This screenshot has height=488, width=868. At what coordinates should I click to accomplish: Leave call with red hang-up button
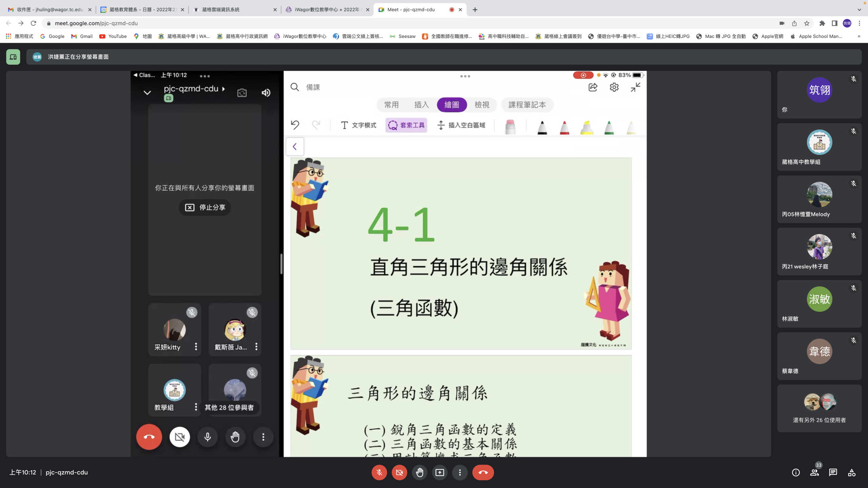(x=483, y=472)
